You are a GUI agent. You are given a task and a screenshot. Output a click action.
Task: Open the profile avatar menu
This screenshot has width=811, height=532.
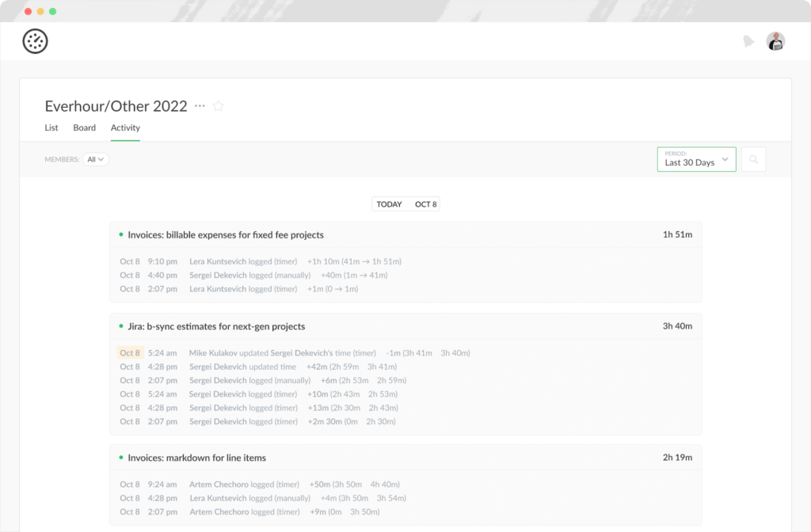point(775,40)
